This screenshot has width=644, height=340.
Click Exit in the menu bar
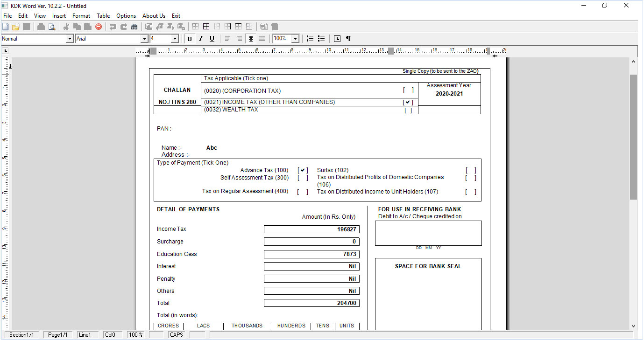pos(176,15)
